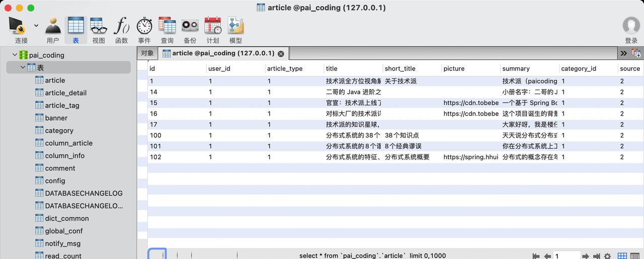Click title cell 二哥的 Java 进阶之
The height and width of the screenshot is (259, 644).
(x=353, y=92)
